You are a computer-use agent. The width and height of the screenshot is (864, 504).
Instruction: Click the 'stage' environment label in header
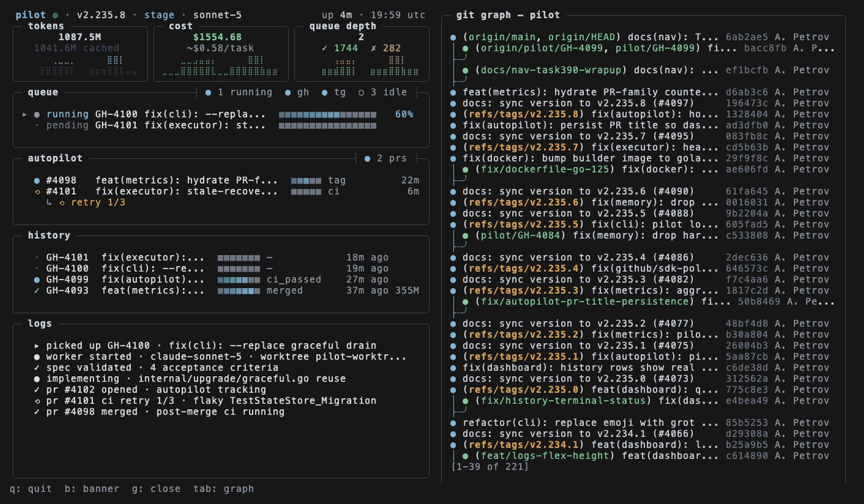(x=159, y=15)
